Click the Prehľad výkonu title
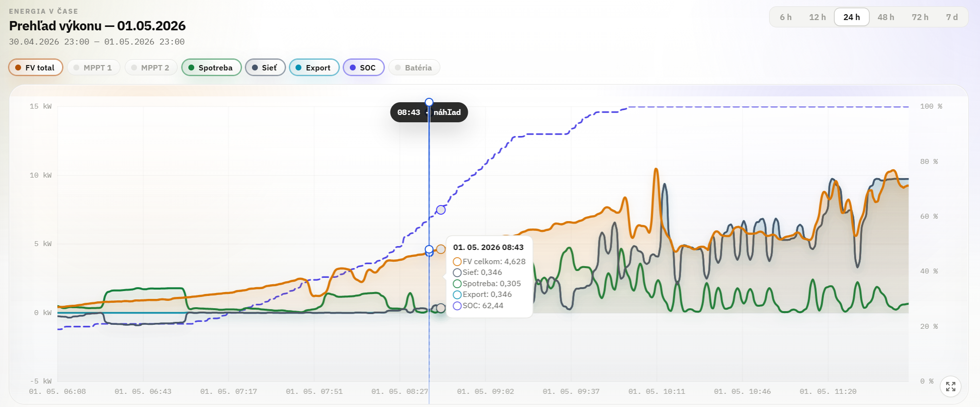Image resolution: width=980 pixels, height=407 pixels. pos(97,26)
